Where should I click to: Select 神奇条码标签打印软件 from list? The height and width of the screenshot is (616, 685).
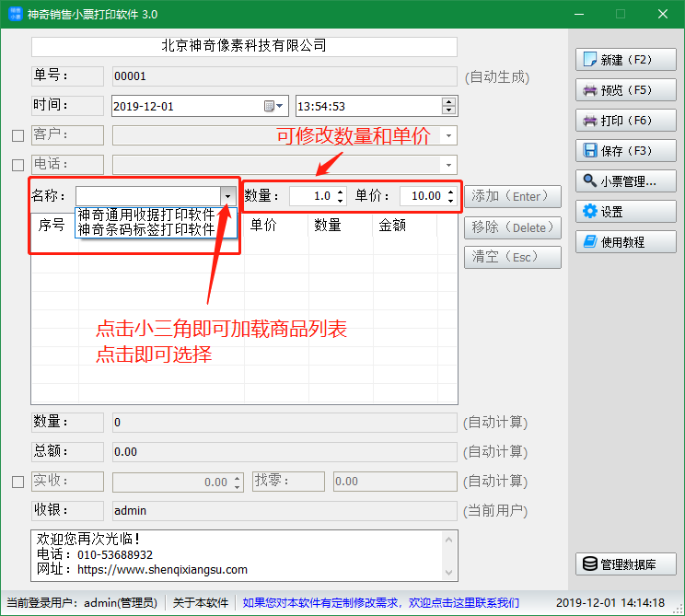point(145,229)
